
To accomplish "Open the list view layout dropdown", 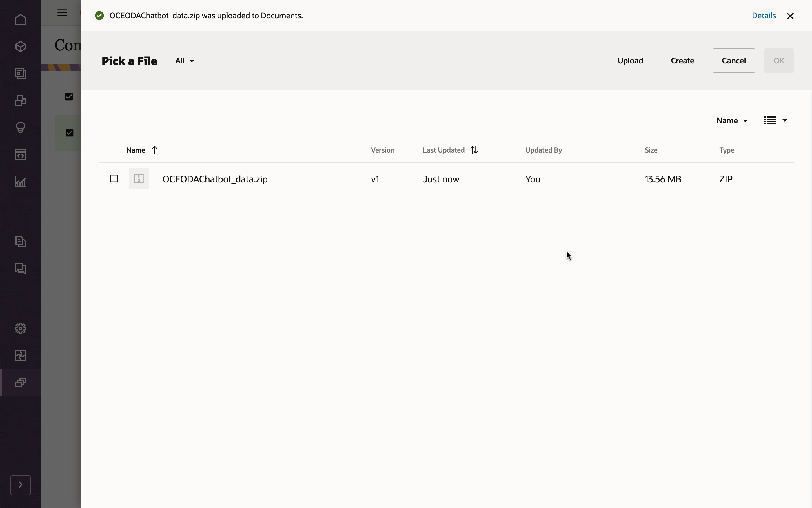I will (x=775, y=120).
